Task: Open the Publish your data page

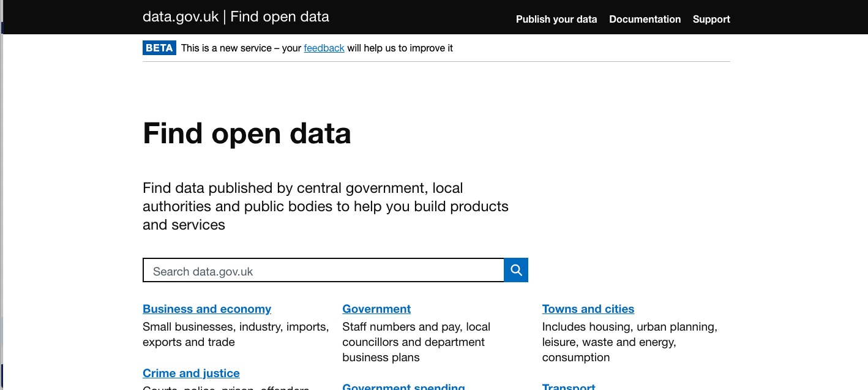Action: click(x=556, y=19)
